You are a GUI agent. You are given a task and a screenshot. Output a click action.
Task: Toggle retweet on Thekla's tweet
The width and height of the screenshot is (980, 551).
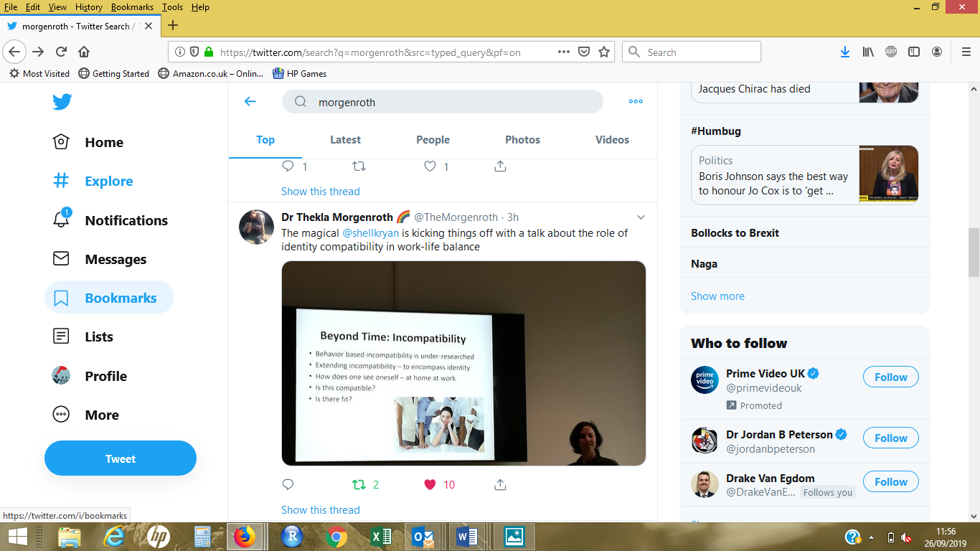pos(359,484)
